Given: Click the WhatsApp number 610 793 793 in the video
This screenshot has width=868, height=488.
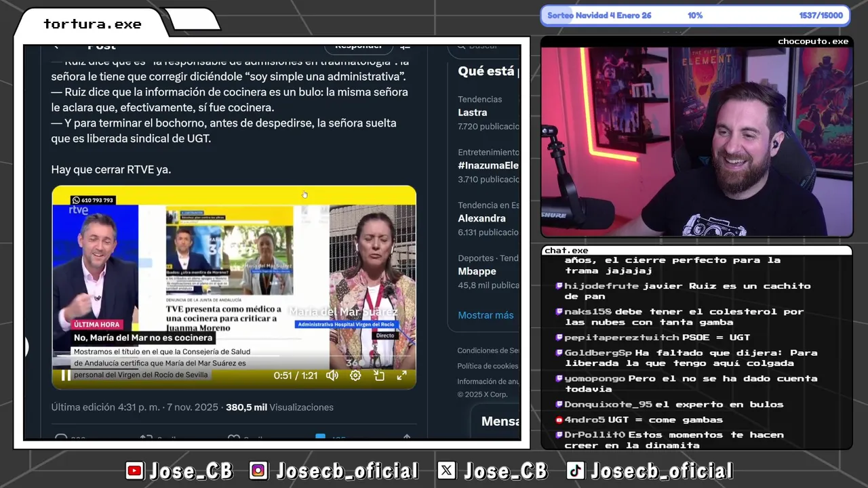Looking at the screenshot, I should 94,201.
